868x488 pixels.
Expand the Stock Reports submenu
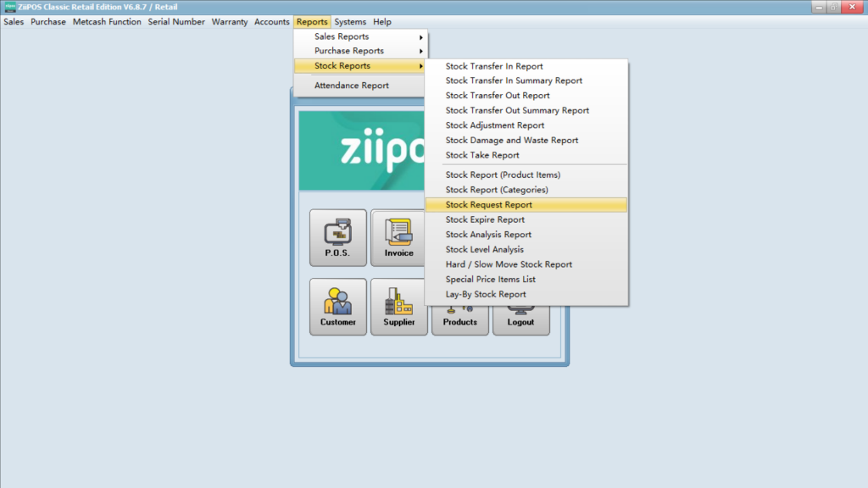[360, 65]
